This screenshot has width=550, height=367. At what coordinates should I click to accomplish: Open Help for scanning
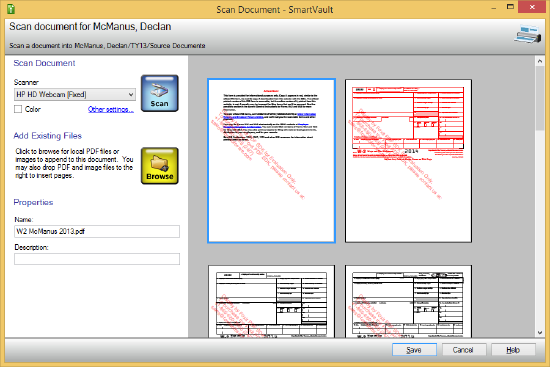pyautogui.click(x=513, y=350)
